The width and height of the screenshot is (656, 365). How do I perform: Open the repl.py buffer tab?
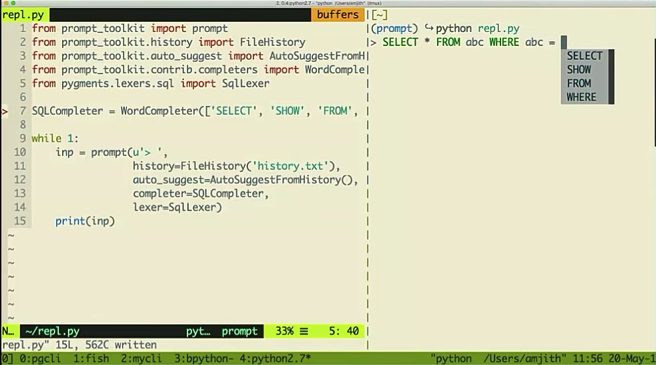click(23, 15)
